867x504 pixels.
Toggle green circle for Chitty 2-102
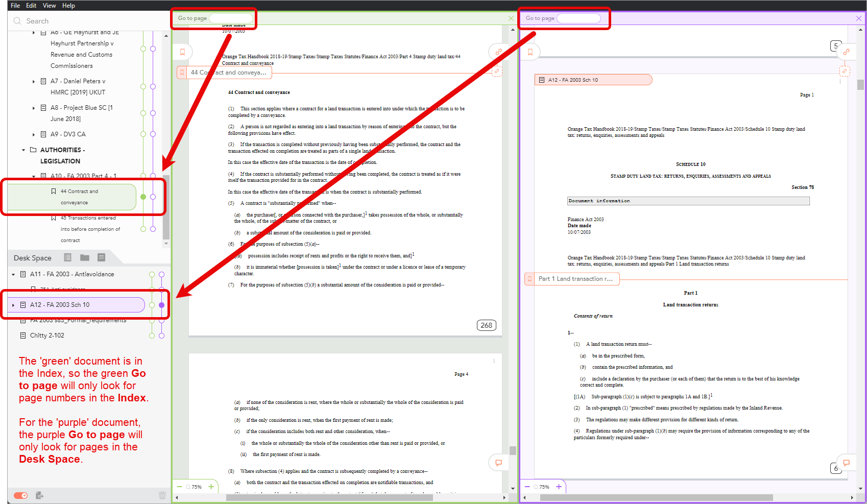pyautogui.click(x=152, y=335)
